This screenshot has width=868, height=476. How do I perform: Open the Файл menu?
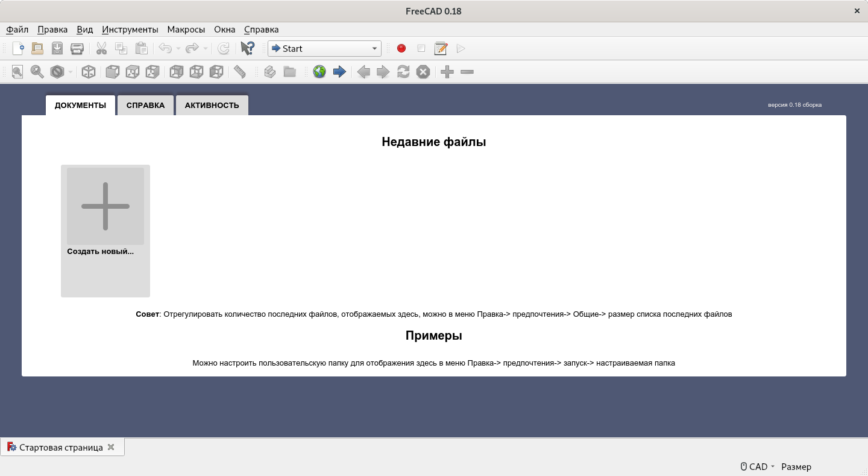(17, 29)
